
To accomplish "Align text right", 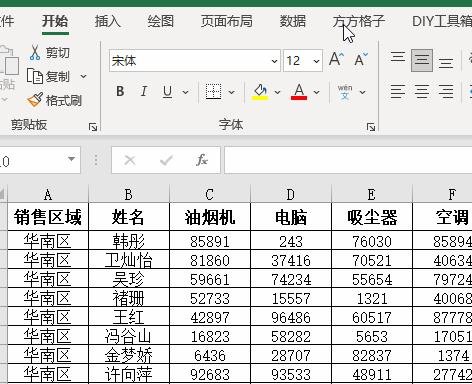I will tap(446, 91).
